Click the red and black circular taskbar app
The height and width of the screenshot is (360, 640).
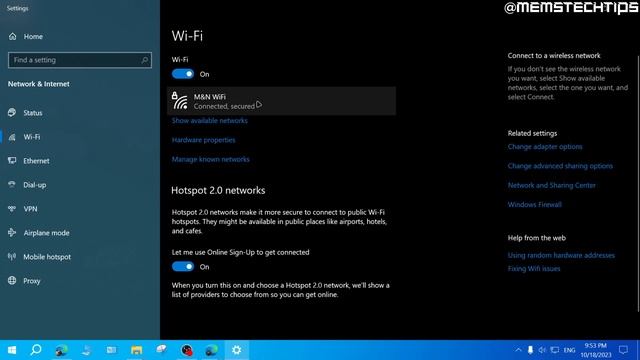pos(187,350)
